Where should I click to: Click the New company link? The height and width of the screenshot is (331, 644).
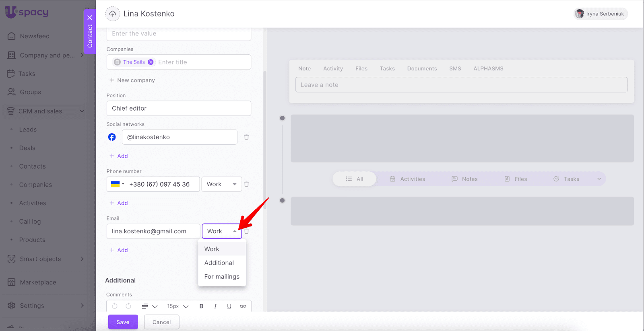tap(132, 80)
